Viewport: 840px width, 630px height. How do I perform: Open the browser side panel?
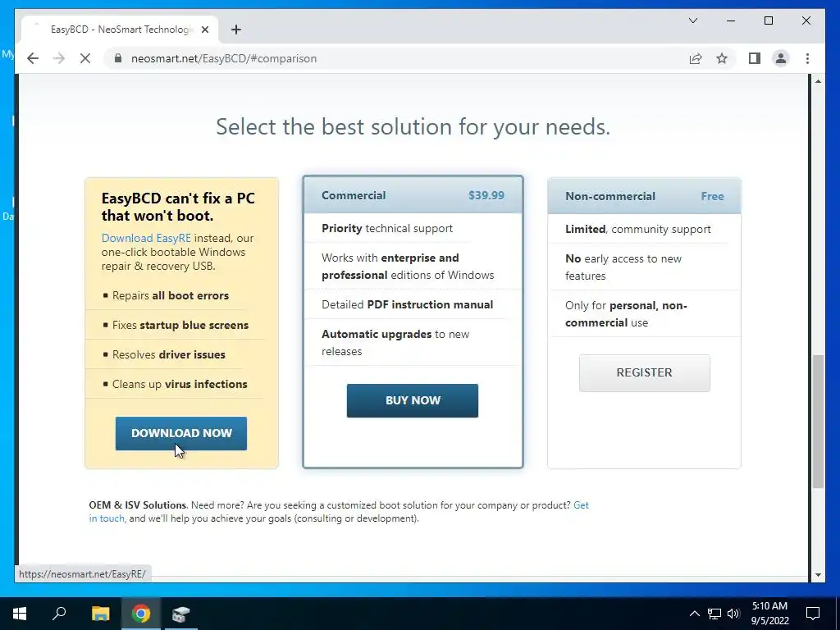tap(755, 58)
